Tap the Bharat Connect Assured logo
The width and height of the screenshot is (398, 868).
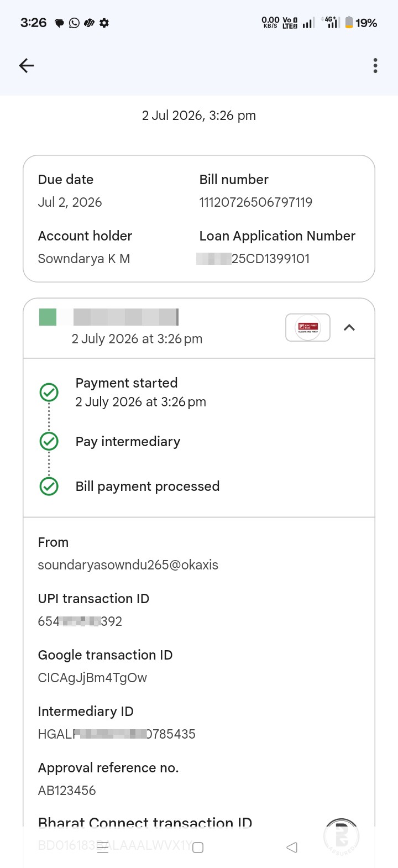pos(342,837)
